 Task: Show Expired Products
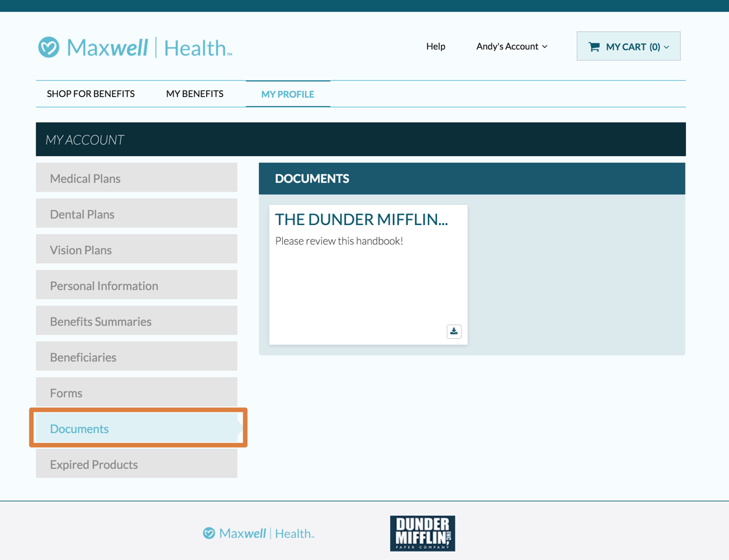[137, 464]
